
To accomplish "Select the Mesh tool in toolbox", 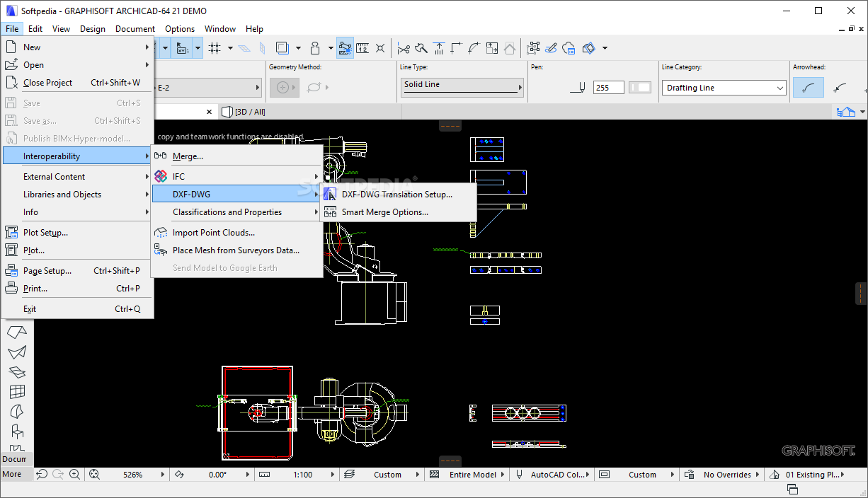I will (x=17, y=371).
